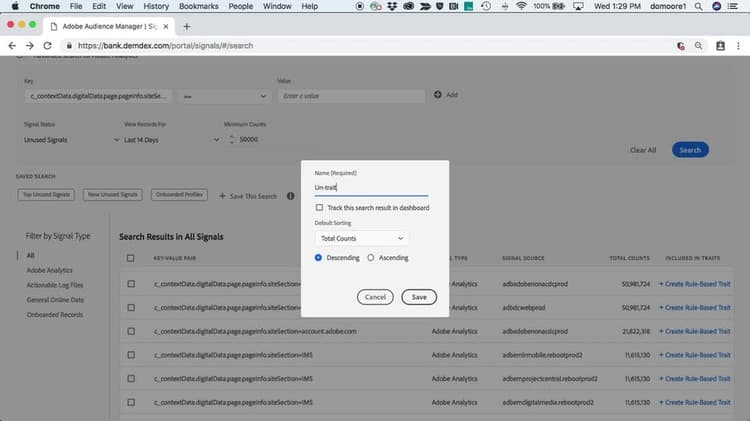The height and width of the screenshot is (421, 750).
Task: Click the blue Search button
Action: click(690, 150)
